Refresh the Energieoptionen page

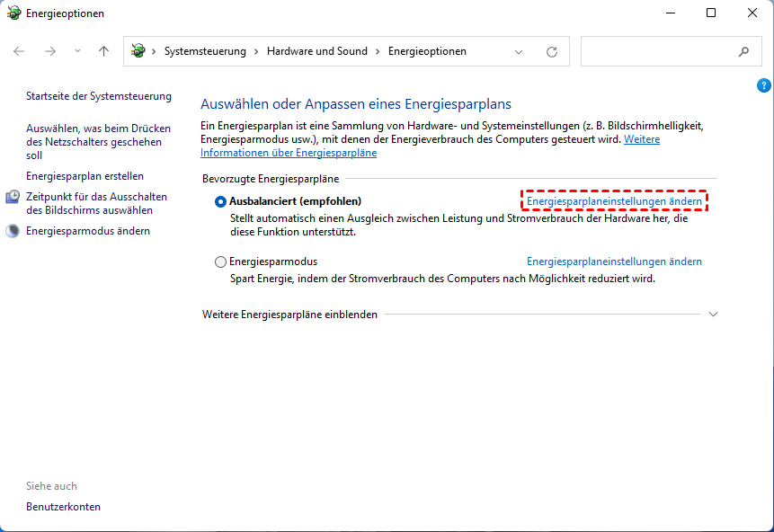pos(552,51)
